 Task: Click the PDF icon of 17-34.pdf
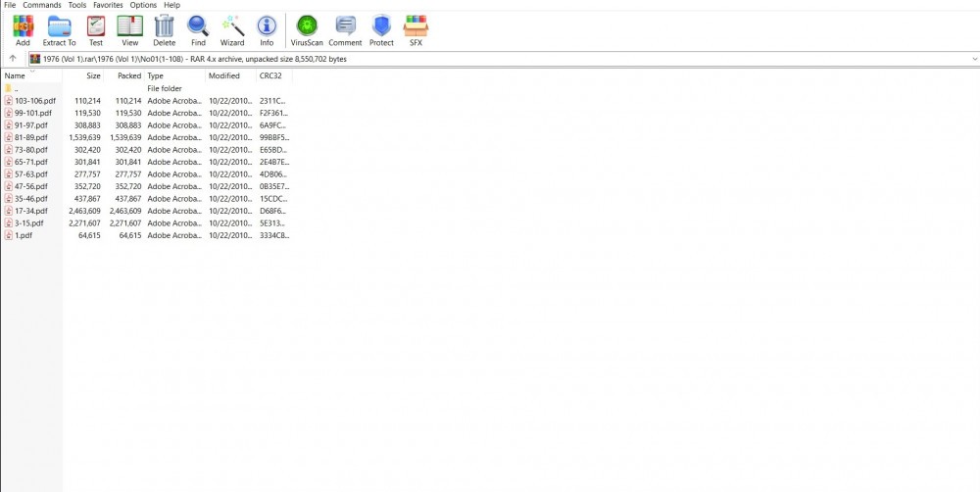pos(9,212)
